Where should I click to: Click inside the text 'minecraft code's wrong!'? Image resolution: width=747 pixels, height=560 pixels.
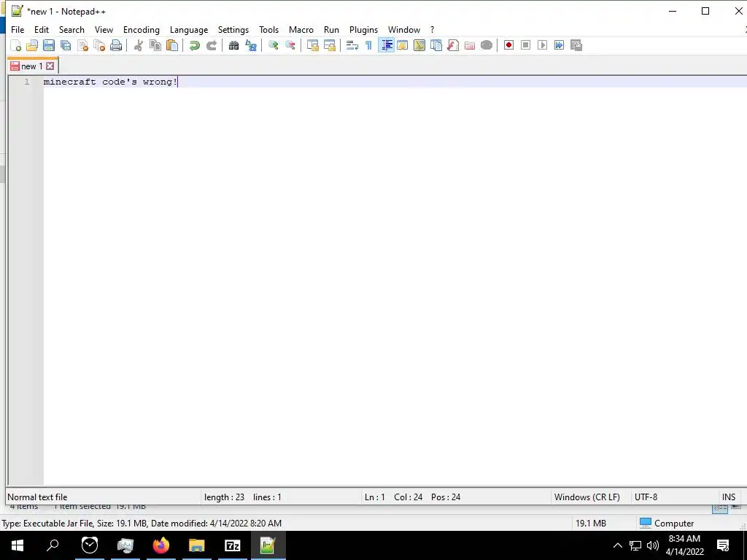point(111,82)
